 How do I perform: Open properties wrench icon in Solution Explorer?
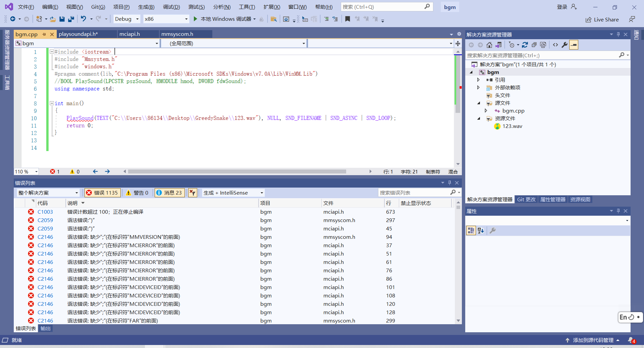pyautogui.click(x=565, y=45)
